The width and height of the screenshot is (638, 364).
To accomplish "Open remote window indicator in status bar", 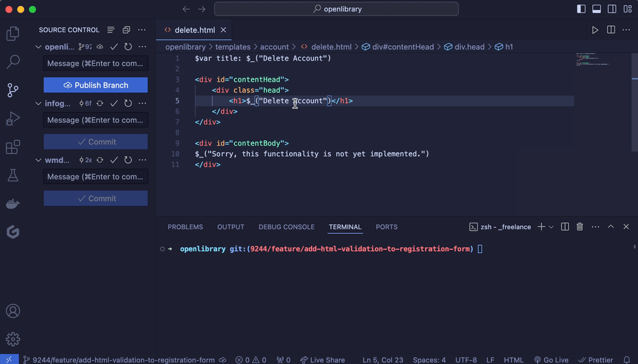I will (x=9, y=359).
